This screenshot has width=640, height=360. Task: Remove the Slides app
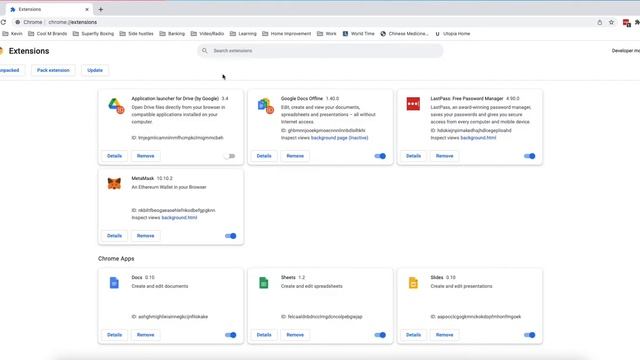444,335
